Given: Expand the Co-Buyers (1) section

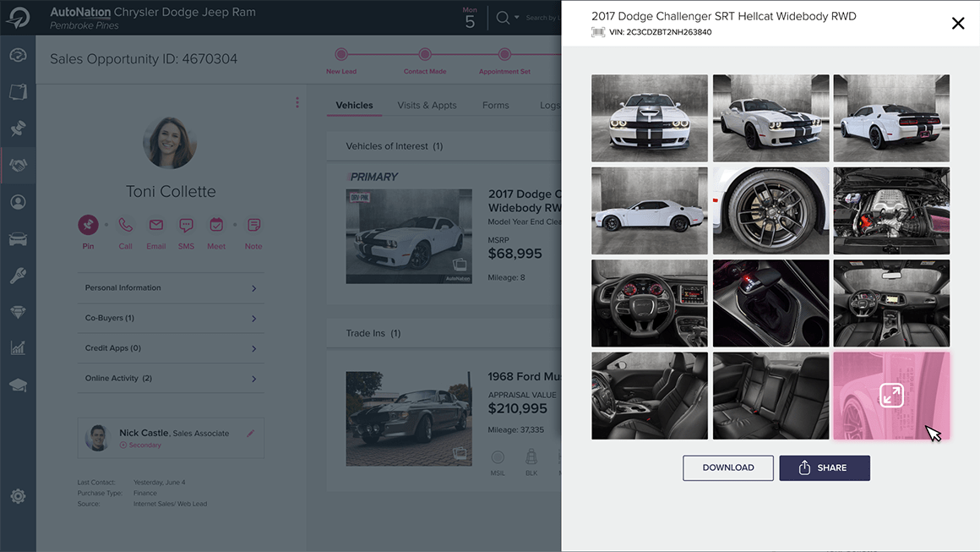Looking at the screenshot, I should tap(171, 318).
